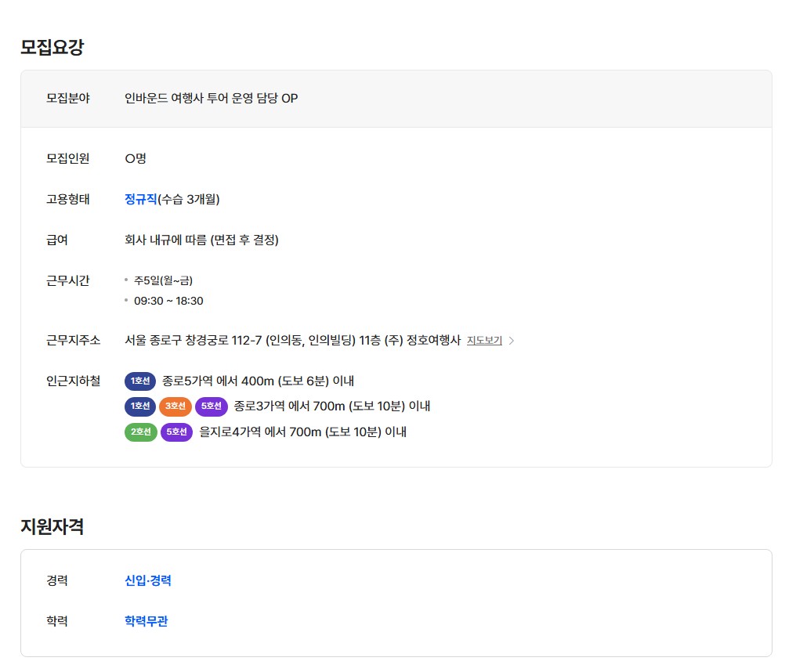Click the 모집요강 section heading
Screen dimensions: 796x672
point(52,47)
